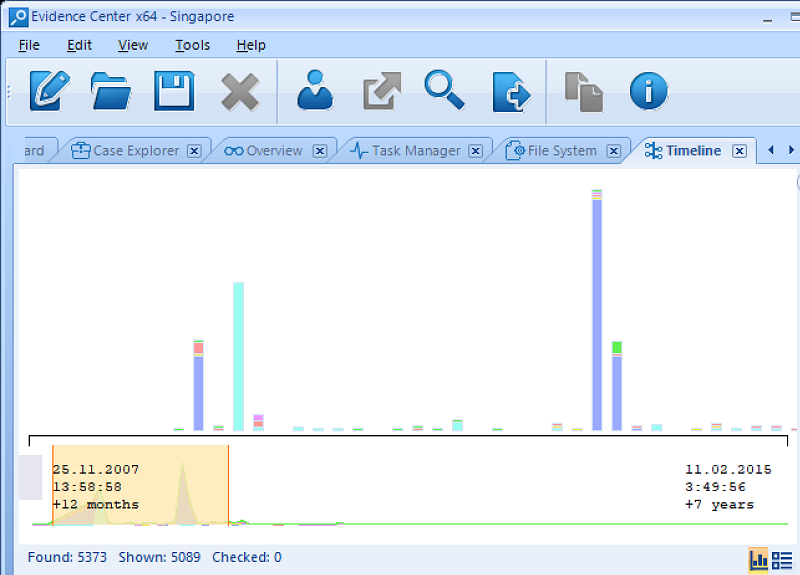Click the blue bar topped with green segment

coord(617,386)
